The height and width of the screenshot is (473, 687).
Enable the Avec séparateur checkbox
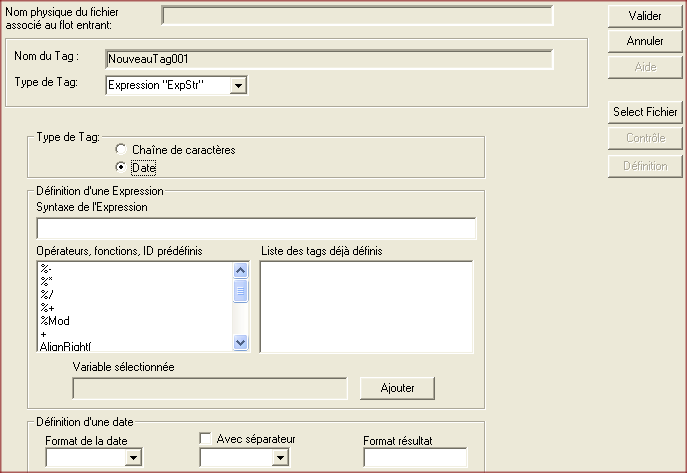pyautogui.click(x=206, y=438)
